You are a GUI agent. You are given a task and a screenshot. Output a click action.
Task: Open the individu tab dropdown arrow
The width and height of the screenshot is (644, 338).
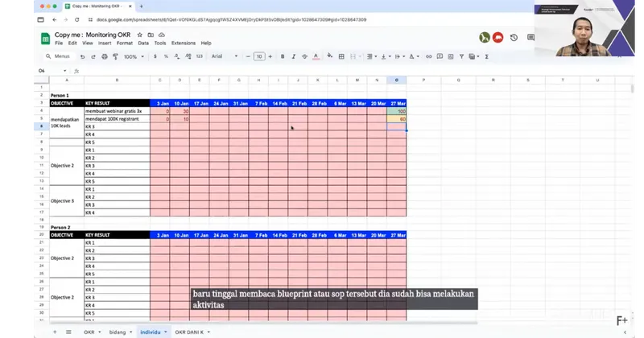pos(166,332)
